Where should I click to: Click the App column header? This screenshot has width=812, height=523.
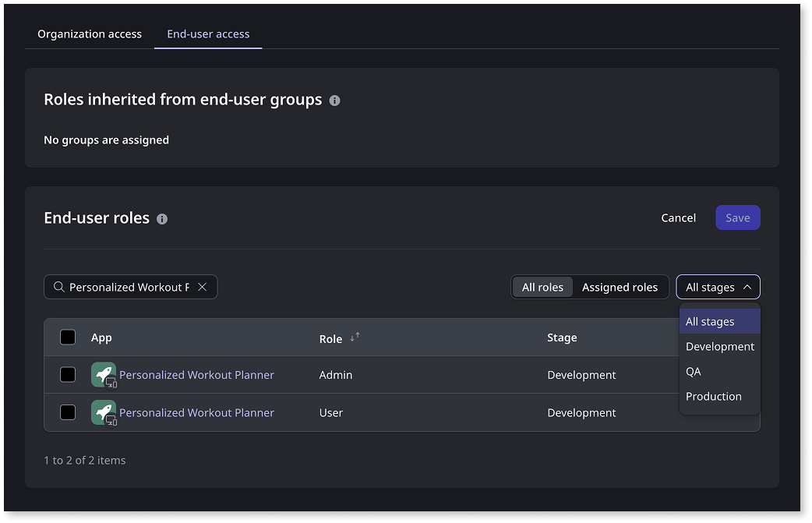coord(101,337)
